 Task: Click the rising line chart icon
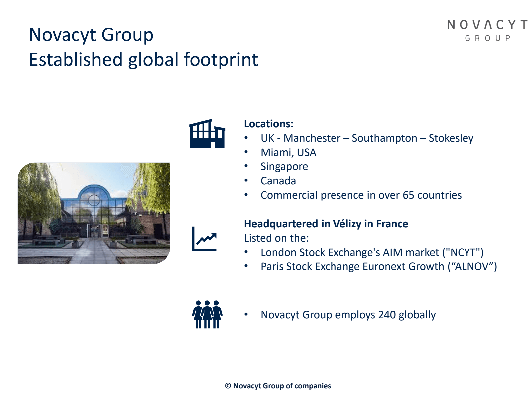tap(204, 239)
